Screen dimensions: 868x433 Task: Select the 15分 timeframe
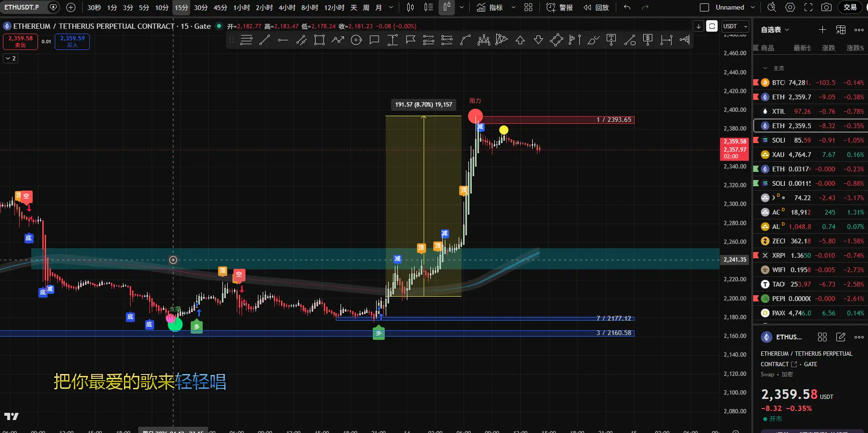point(181,7)
